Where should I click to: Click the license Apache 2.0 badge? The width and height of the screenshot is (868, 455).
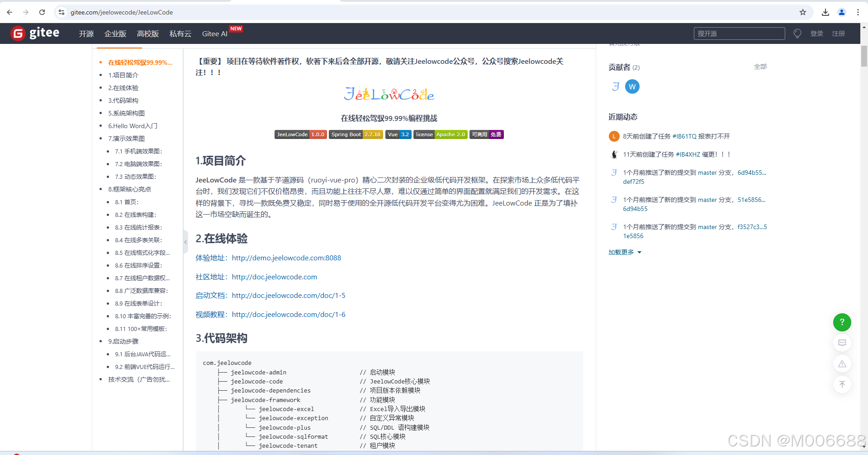[441, 134]
